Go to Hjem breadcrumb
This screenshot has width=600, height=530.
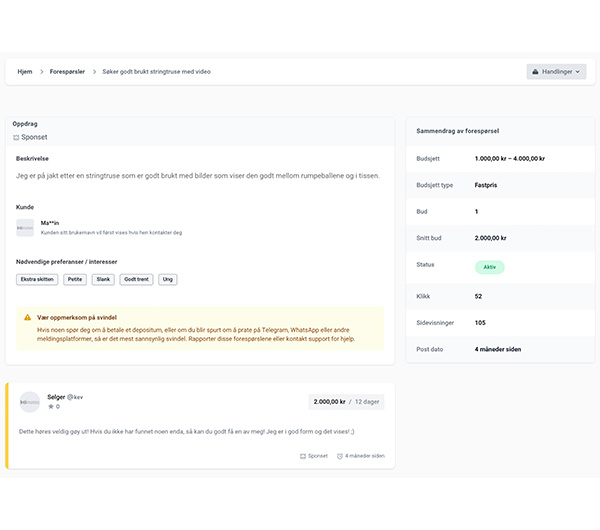tap(25, 72)
